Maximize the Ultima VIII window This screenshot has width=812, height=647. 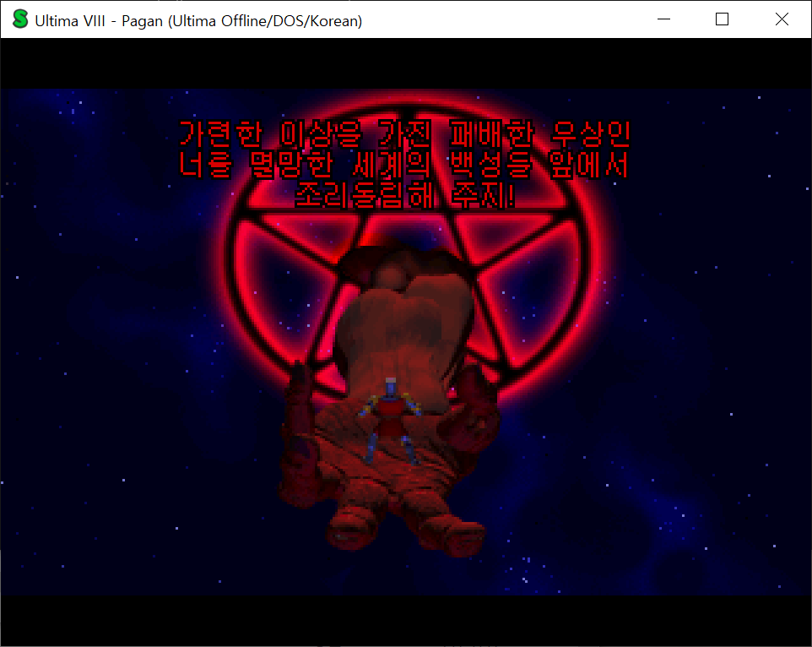point(722,19)
